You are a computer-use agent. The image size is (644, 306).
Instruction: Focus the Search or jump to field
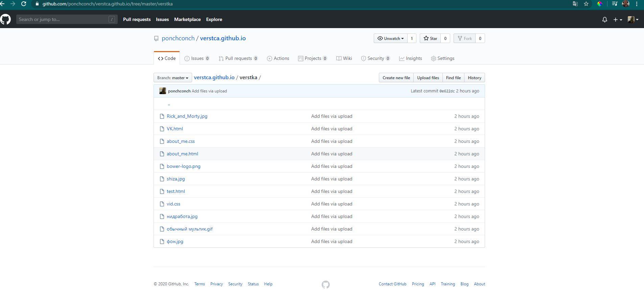(x=67, y=19)
